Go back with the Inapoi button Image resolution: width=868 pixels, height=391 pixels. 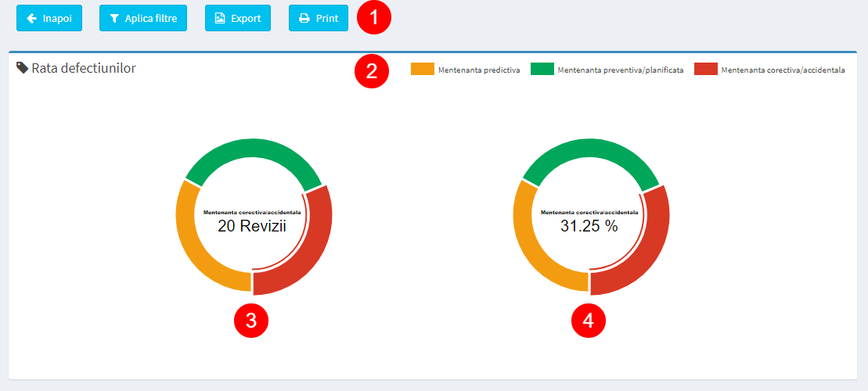[49, 18]
